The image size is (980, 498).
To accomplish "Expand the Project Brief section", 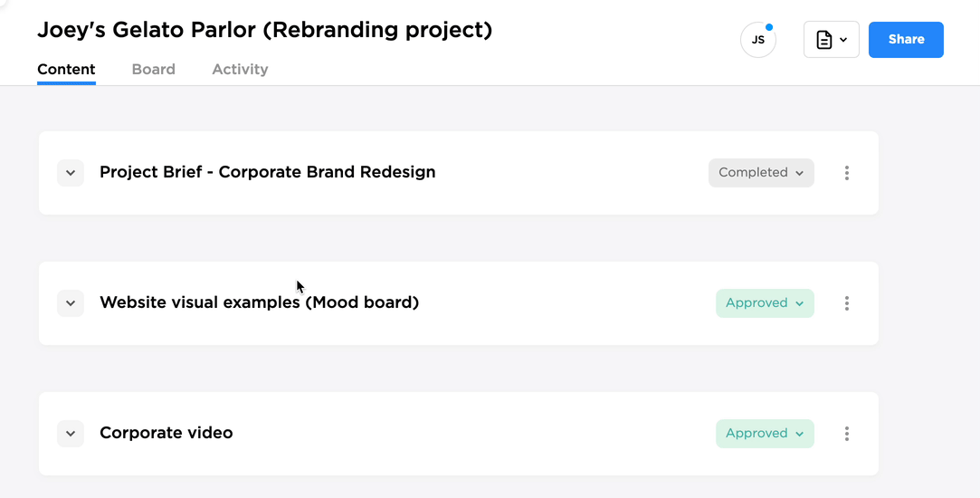I will [71, 173].
